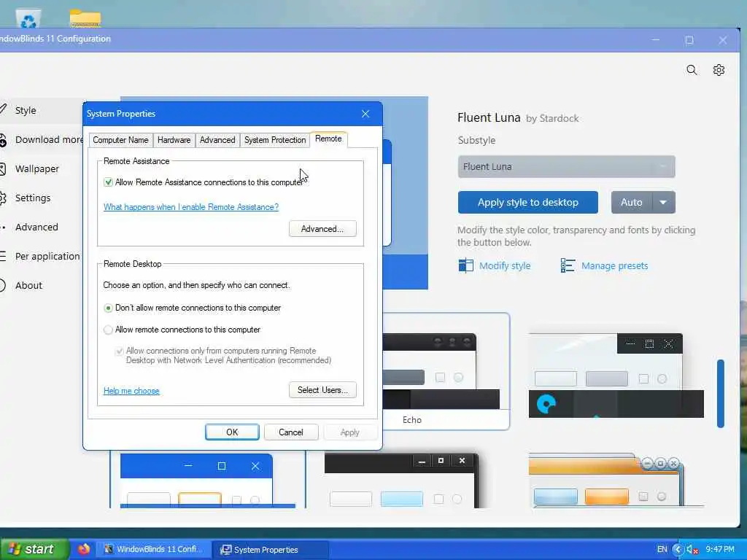Open Settings in WindowBlinds sidebar
Screen dimensions: 747x560
[32, 198]
